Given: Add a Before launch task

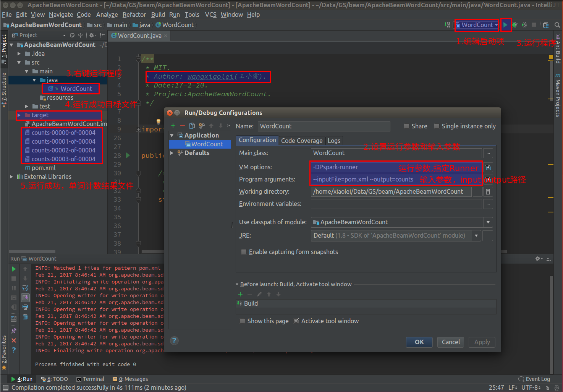Looking at the screenshot, I should pyautogui.click(x=240, y=294).
